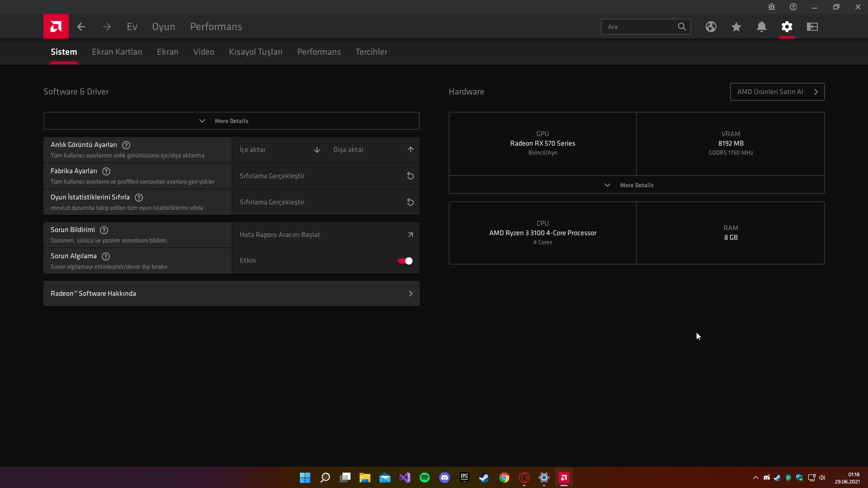Viewport: 868px width, 488px height.
Task: Switch to the Performans settings tab
Action: pyautogui.click(x=319, y=52)
